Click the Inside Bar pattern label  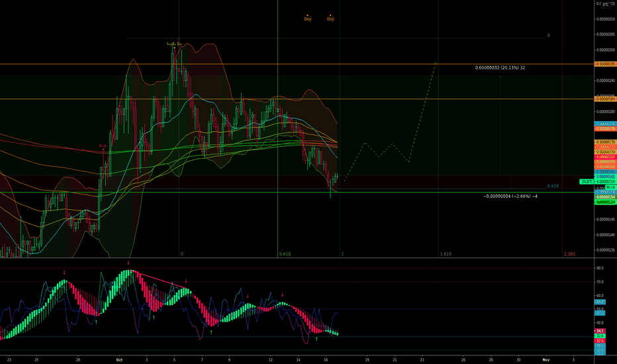point(174,44)
